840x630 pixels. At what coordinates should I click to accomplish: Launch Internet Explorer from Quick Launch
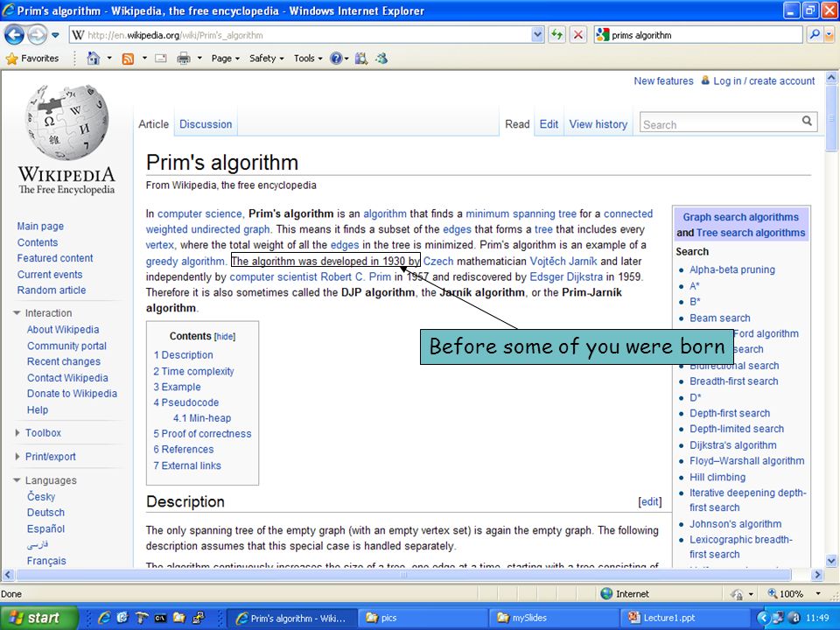coord(103,618)
